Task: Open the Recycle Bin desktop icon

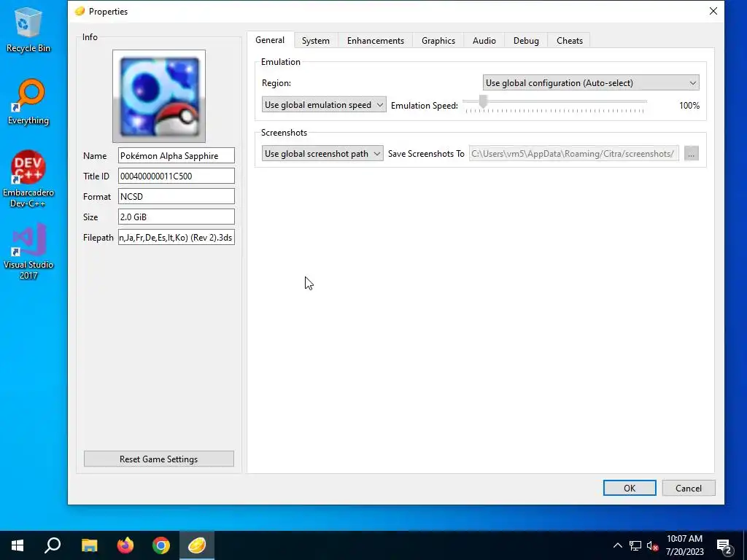Action: (28, 29)
